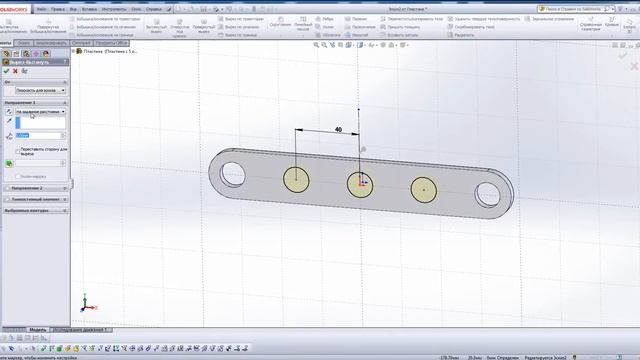Viewport: 640px width, 360px height.
Task: Enable the Direction 2 section checkbox
Action: (7, 188)
